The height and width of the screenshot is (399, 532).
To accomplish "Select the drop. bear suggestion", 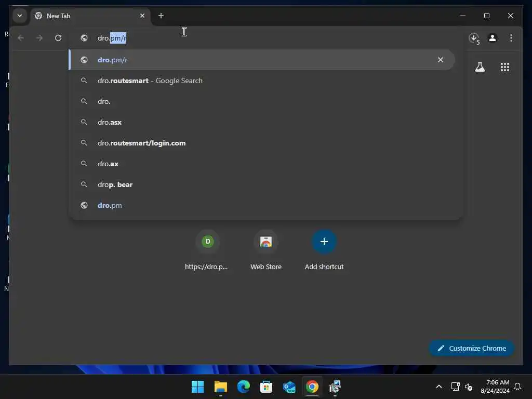I will click(261, 184).
